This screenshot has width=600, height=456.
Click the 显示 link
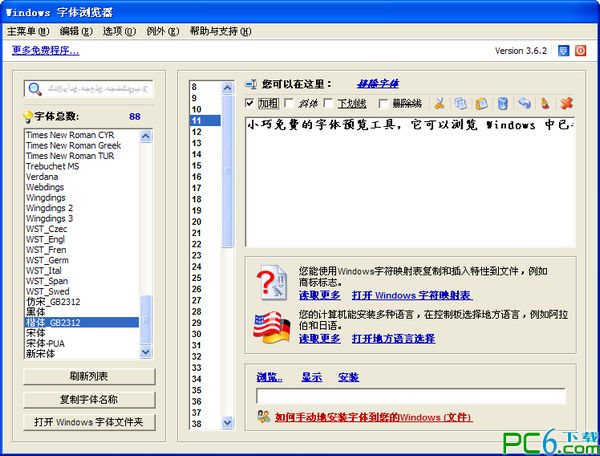point(311,377)
